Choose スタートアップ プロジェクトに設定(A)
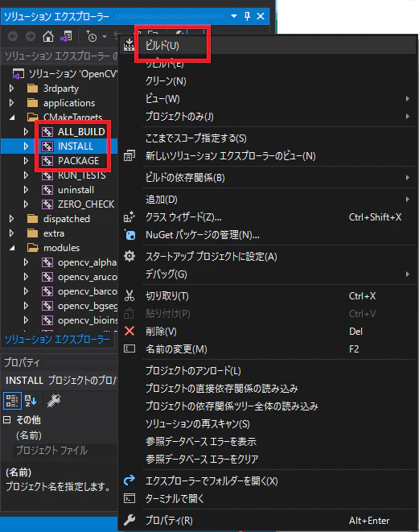419x532 pixels. pyautogui.click(x=268, y=256)
